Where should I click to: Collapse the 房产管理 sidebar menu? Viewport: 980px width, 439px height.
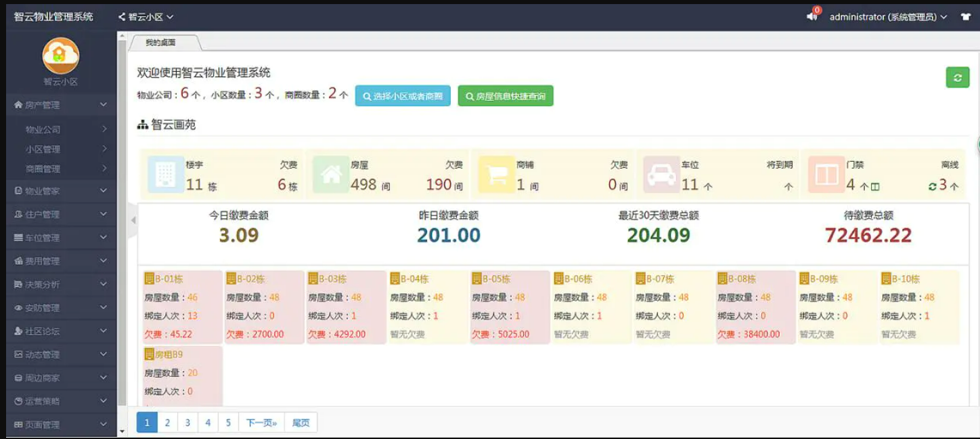coord(61,105)
